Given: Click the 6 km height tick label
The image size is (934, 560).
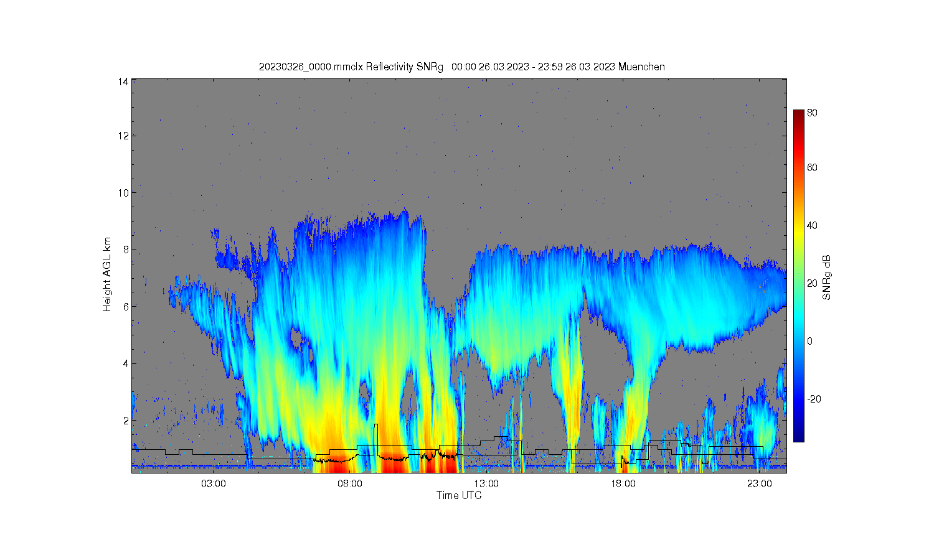Looking at the screenshot, I should [126, 307].
